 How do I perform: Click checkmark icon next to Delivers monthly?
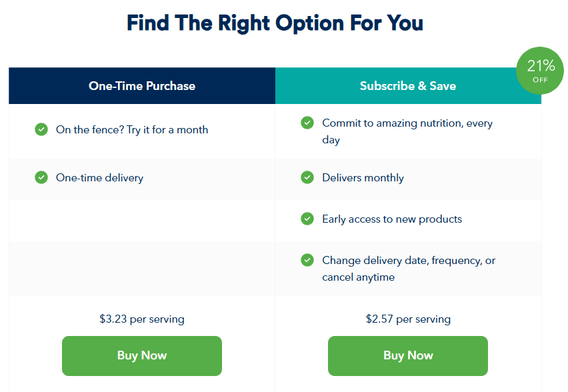pos(307,177)
